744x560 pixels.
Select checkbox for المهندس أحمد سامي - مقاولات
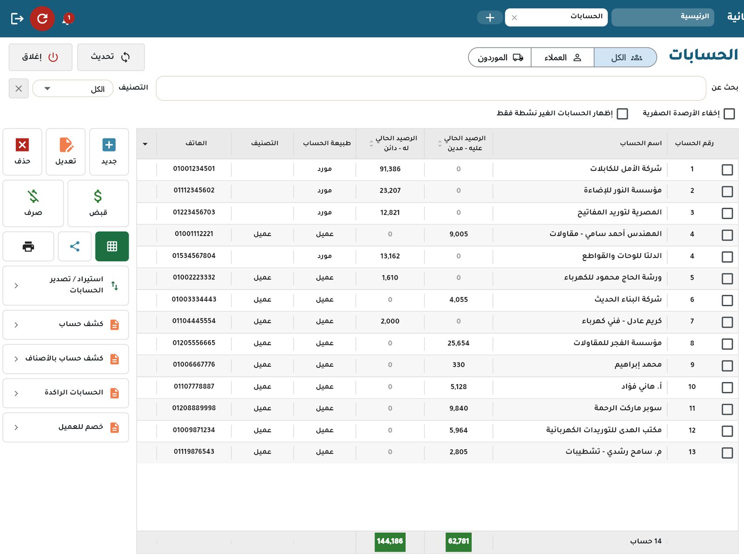coord(727,235)
